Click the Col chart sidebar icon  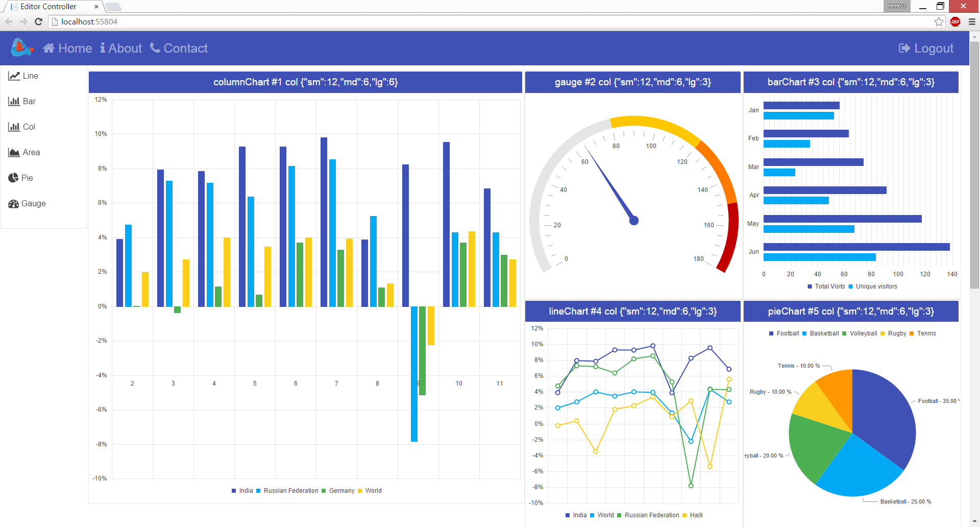[14, 127]
